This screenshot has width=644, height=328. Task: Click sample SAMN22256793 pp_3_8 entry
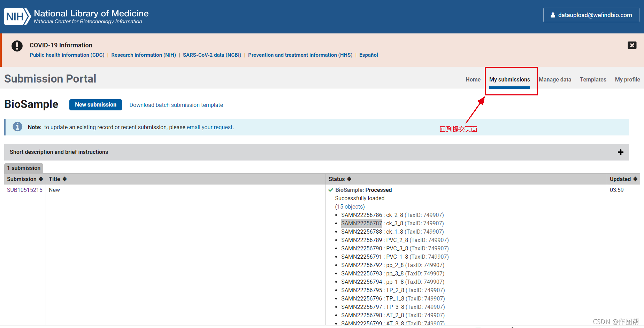[x=393, y=273]
